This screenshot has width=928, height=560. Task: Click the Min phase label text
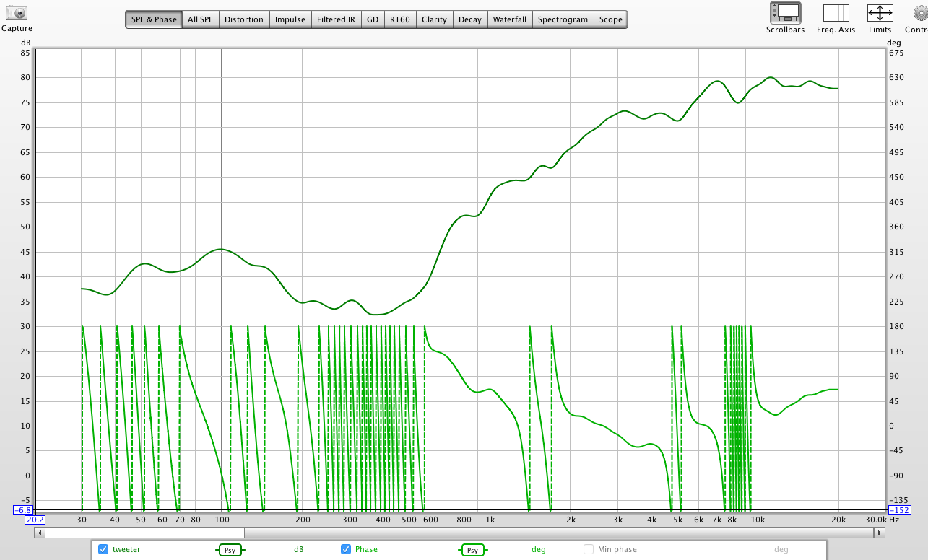[x=617, y=549]
